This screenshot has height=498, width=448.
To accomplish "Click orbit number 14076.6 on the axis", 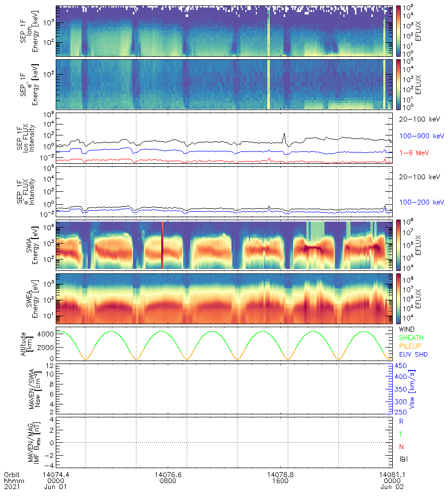I will click(x=167, y=475).
